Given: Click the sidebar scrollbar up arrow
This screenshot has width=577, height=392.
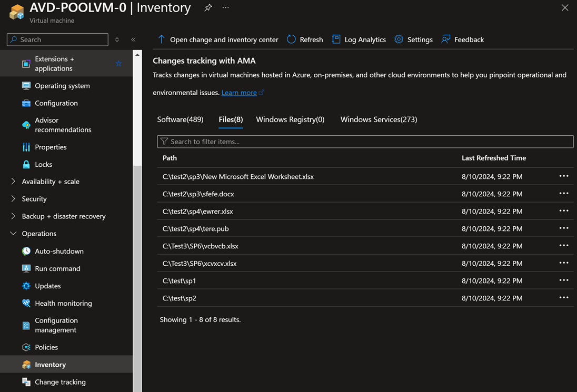Looking at the screenshot, I should pos(137,55).
